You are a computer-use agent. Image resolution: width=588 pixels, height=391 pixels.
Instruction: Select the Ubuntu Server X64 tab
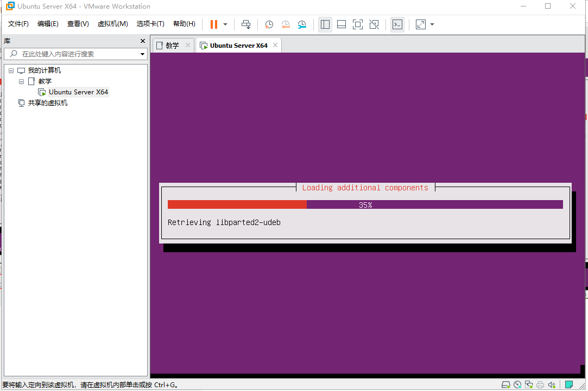pyautogui.click(x=238, y=46)
